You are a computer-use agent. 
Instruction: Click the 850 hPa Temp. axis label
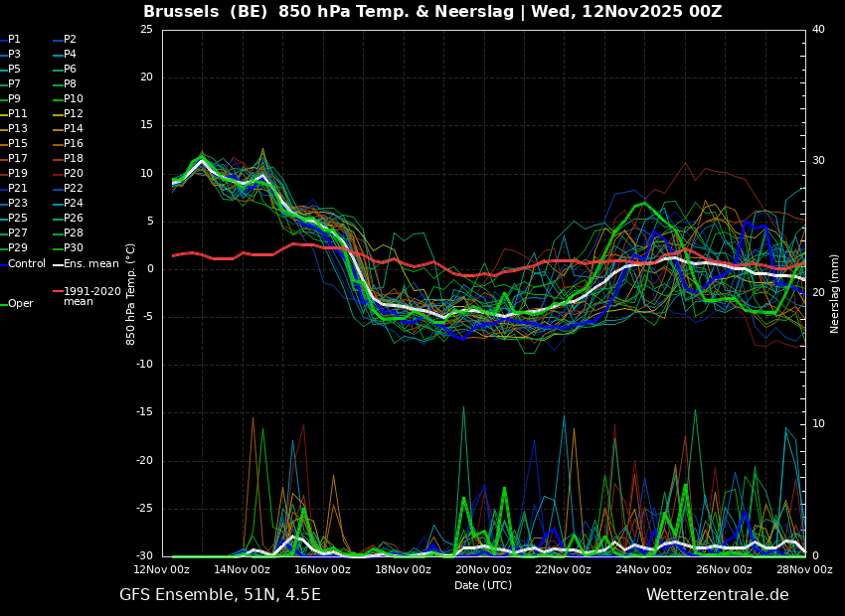(x=131, y=293)
